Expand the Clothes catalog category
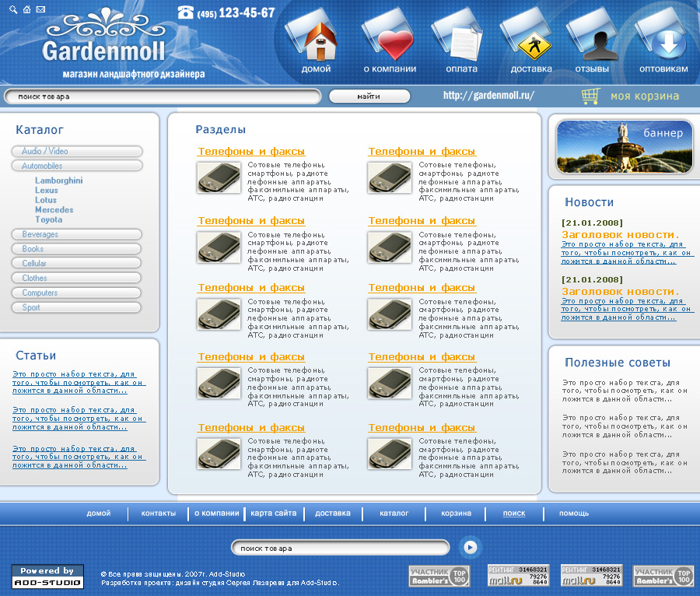Viewport: 700px width, 596px height. click(x=76, y=278)
